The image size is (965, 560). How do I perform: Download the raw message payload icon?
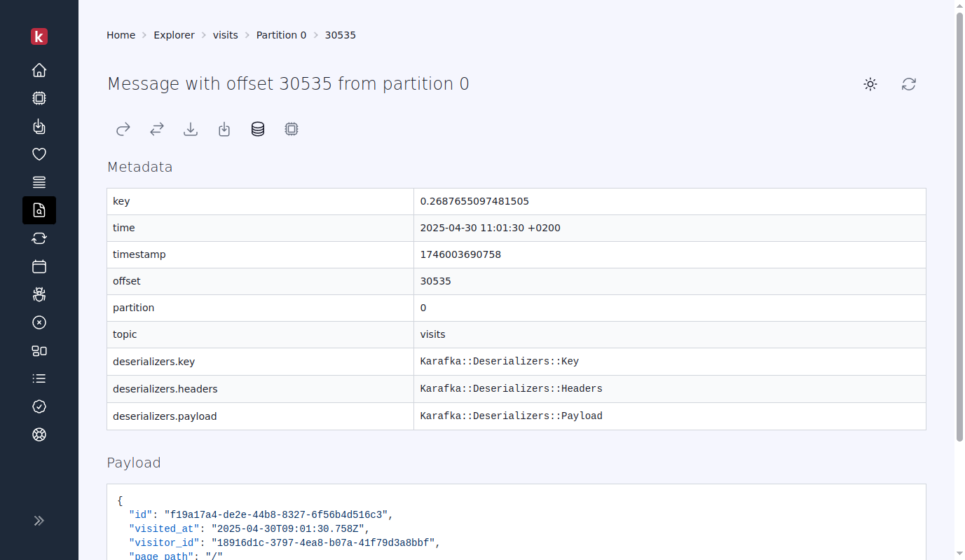pos(190,129)
